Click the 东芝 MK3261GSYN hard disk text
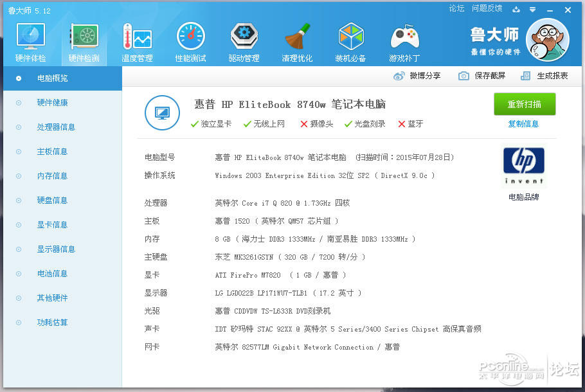 tap(290, 257)
